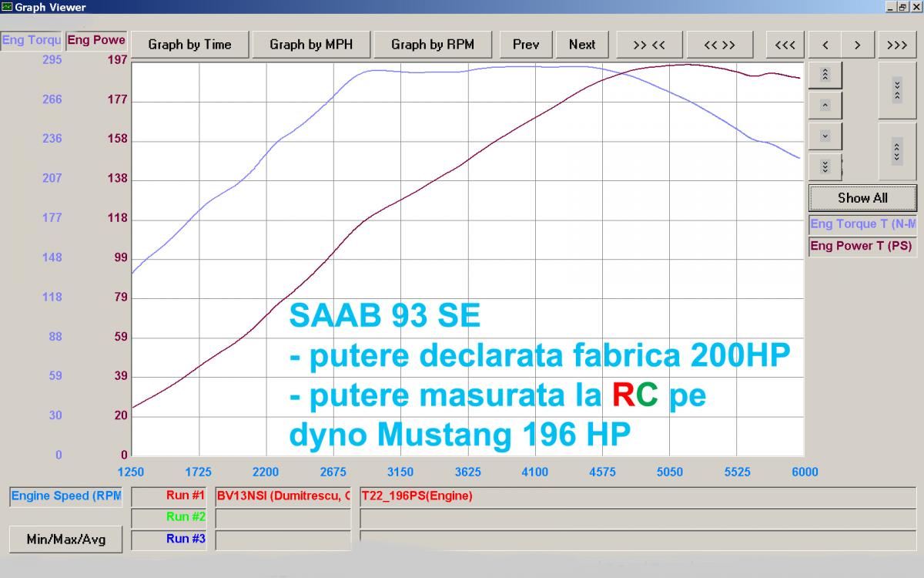
Task: Click the 3150 RPM axis value
Action: point(400,472)
